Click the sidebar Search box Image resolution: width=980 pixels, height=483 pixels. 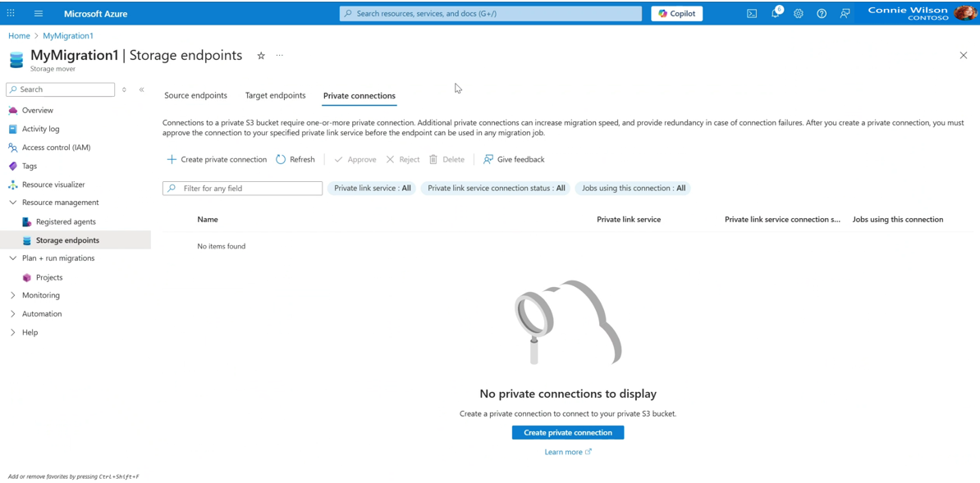[61, 89]
